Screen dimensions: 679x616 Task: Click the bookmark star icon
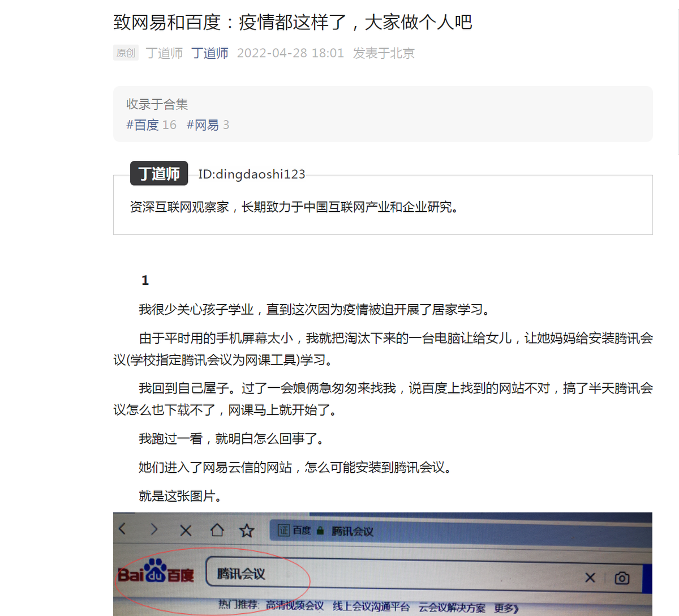coord(247,531)
